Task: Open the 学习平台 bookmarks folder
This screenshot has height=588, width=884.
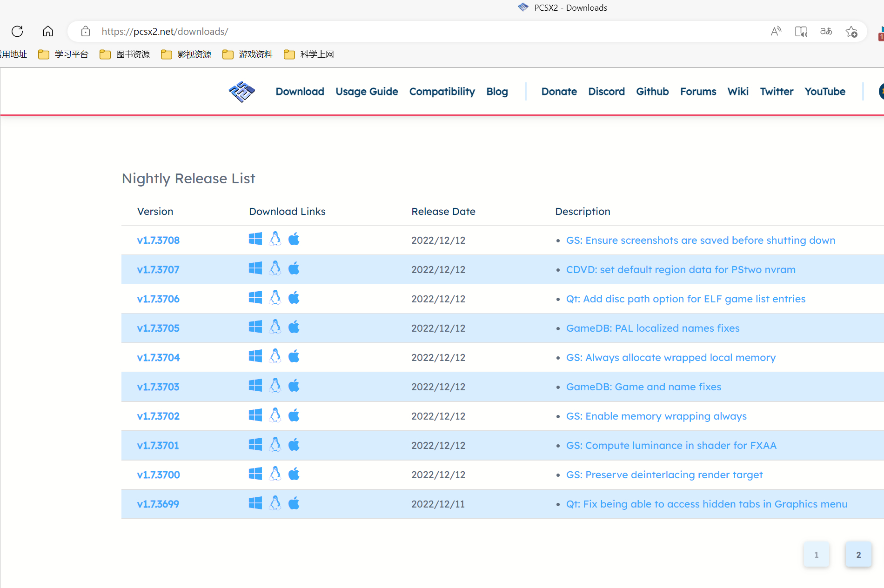Action: (x=63, y=54)
